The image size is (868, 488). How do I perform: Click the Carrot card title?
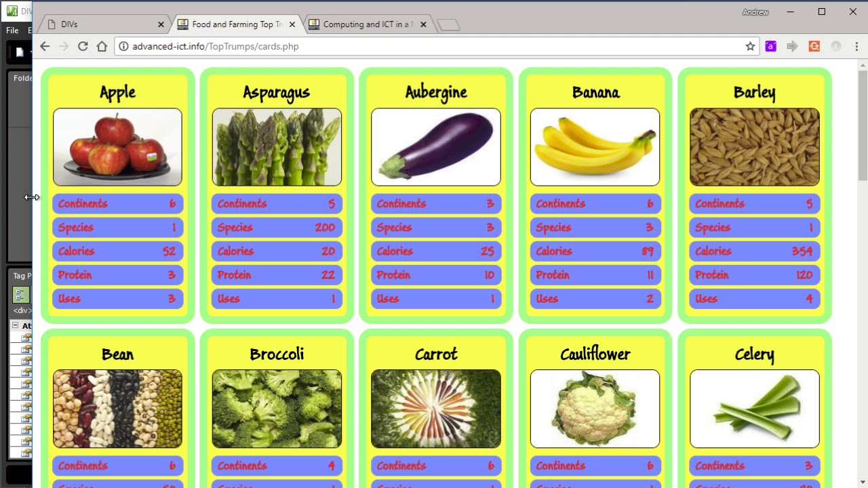click(436, 354)
